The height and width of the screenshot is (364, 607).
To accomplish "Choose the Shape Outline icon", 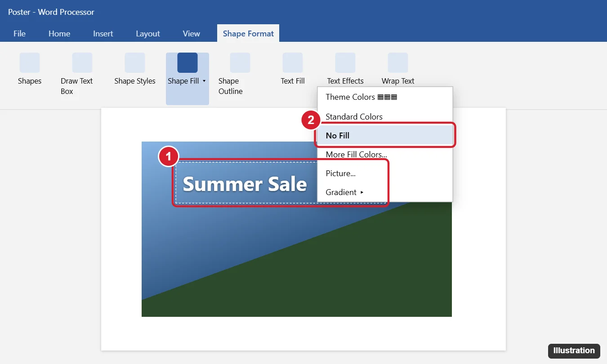I will [240, 62].
